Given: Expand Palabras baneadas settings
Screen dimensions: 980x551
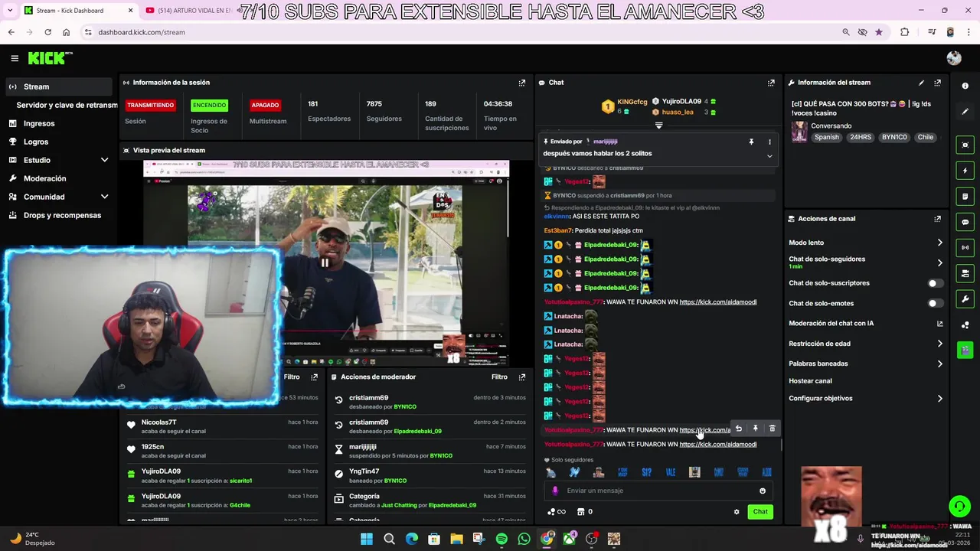Looking at the screenshot, I should 940,364.
